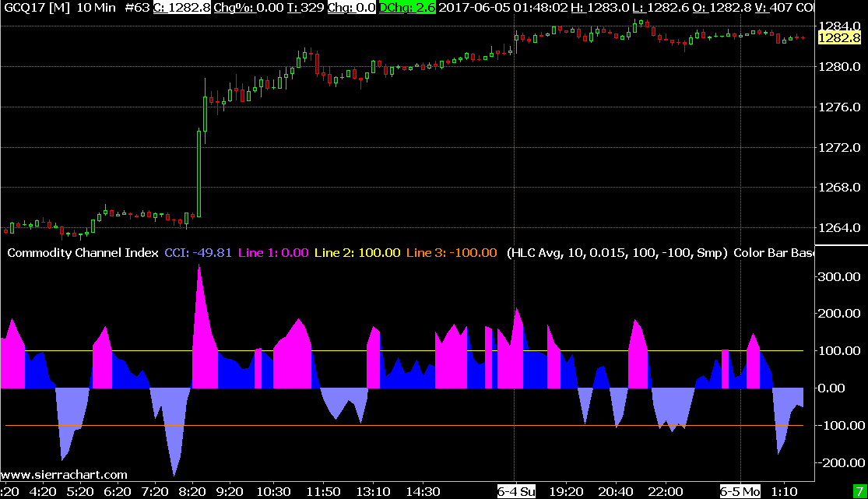Image resolution: width=868 pixels, height=499 pixels.
Task: Click the 7:20 time axis label
Action: (155, 492)
